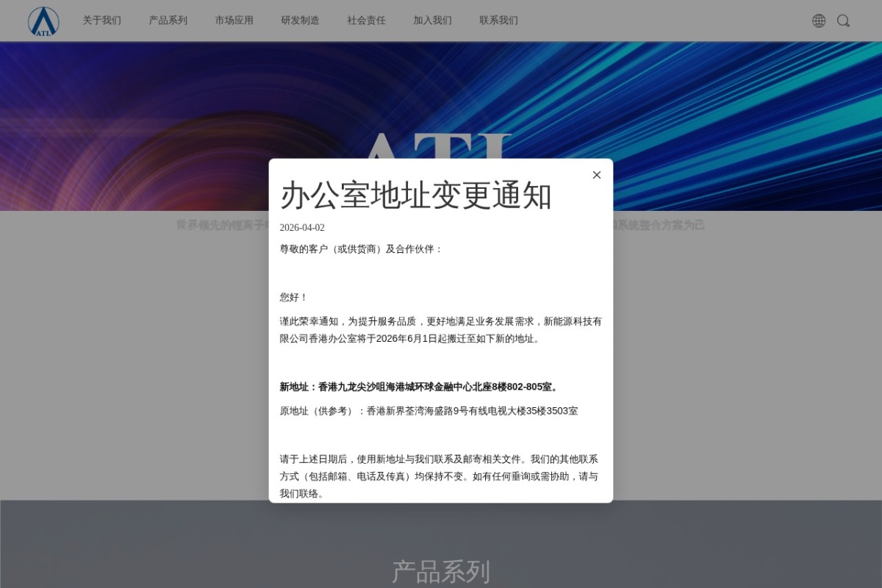Open the 联系我们 menu
Image resolution: width=882 pixels, height=588 pixels.
pos(498,21)
